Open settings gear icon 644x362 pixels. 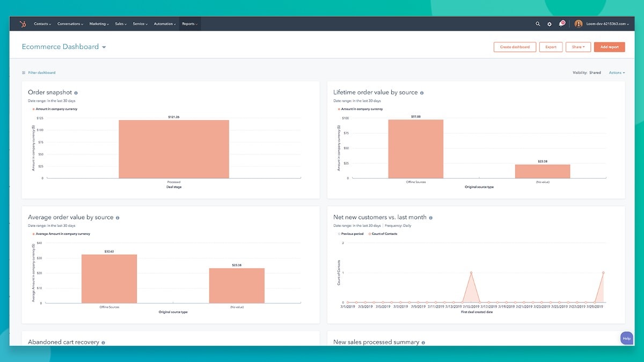tap(549, 24)
